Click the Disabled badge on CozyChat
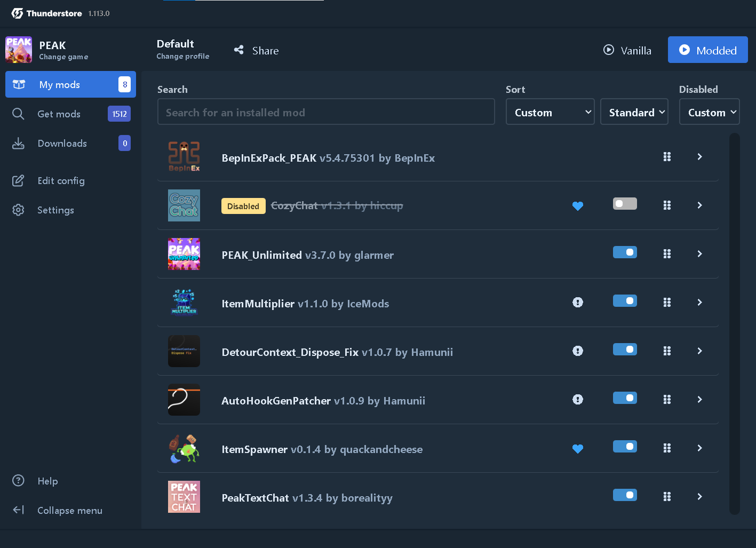 pyautogui.click(x=243, y=206)
